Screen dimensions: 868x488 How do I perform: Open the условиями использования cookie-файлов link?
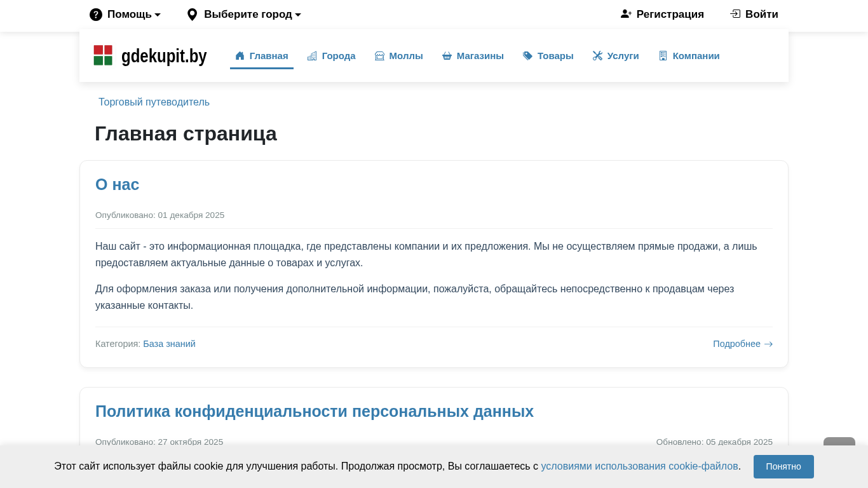point(639,466)
